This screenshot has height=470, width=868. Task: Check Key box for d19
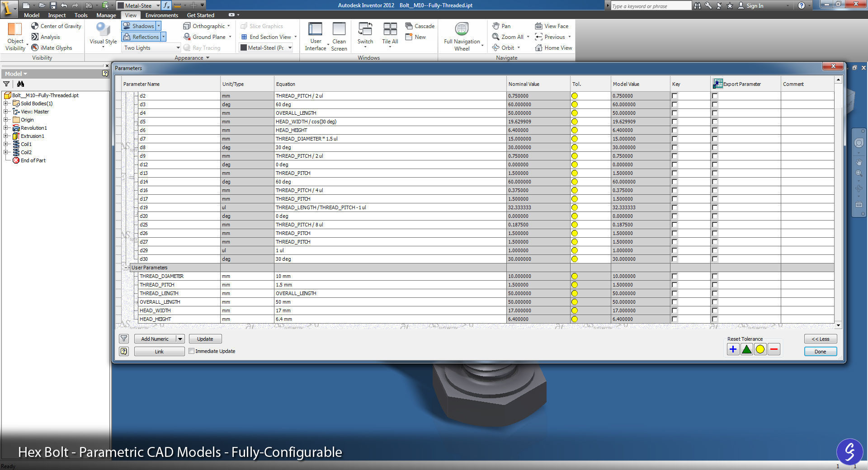coord(675,207)
